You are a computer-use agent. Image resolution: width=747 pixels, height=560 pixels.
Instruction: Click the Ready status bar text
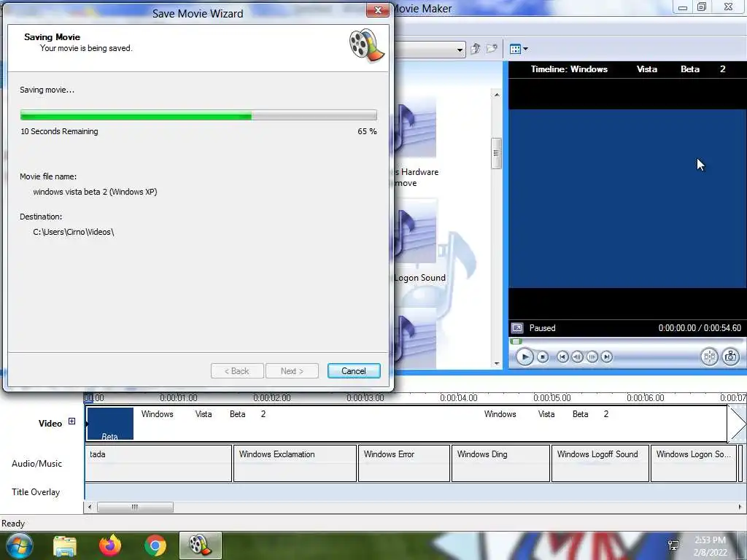pyautogui.click(x=13, y=524)
